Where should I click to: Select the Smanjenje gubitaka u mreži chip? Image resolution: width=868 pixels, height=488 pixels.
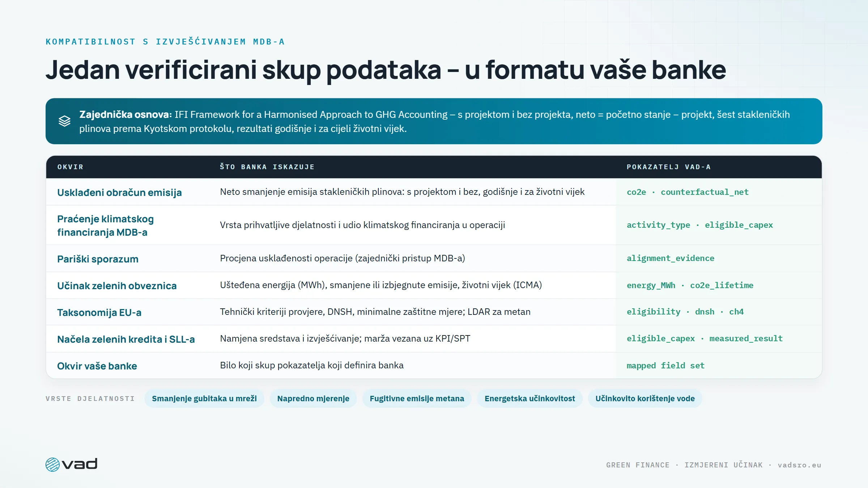point(204,398)
